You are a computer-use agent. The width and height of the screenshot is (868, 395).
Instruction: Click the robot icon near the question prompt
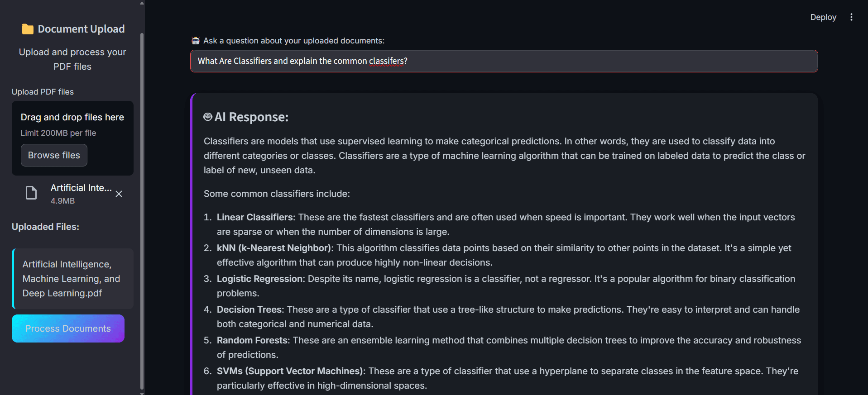coord(196,40)
